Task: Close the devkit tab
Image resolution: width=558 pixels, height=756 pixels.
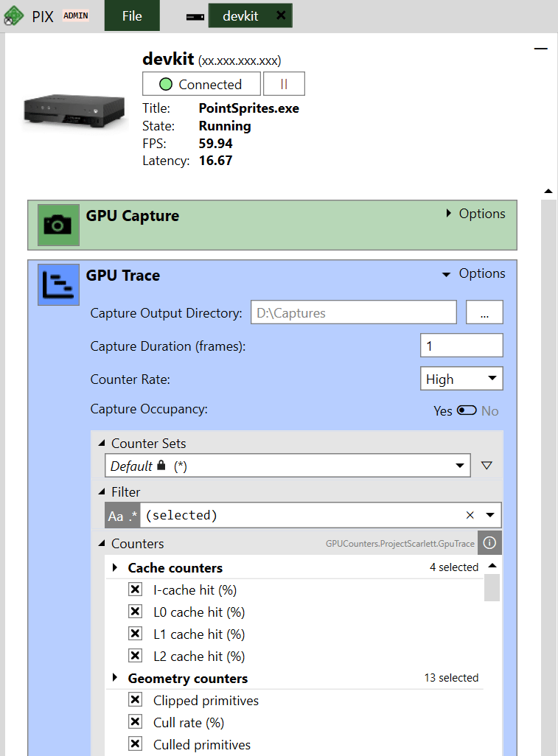Action: click(x=281, y=15)
